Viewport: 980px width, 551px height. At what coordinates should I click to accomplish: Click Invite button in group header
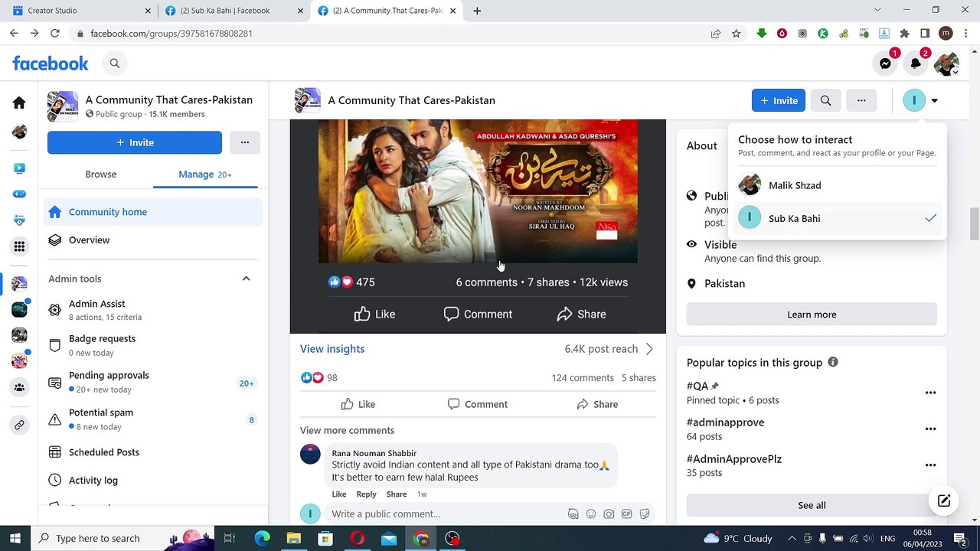pyautogui.click(x=778, y=100)
